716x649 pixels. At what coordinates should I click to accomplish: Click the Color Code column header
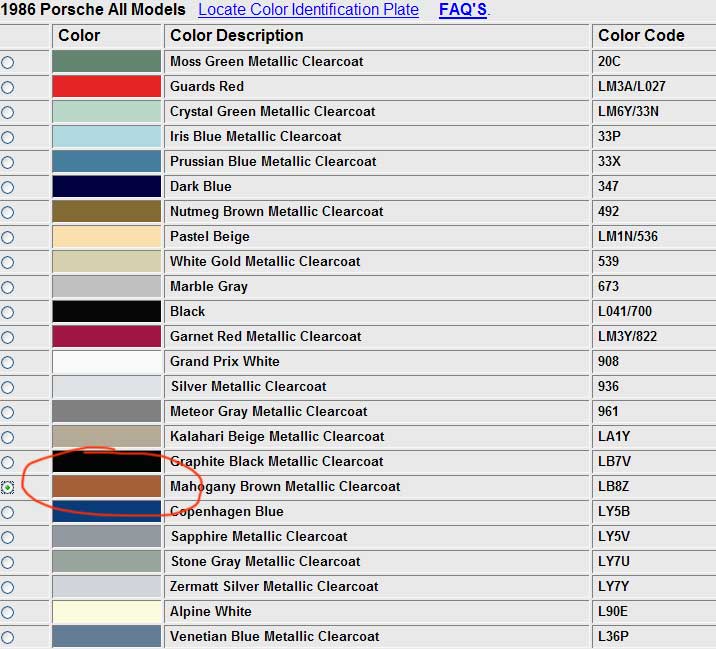(641, 36)
